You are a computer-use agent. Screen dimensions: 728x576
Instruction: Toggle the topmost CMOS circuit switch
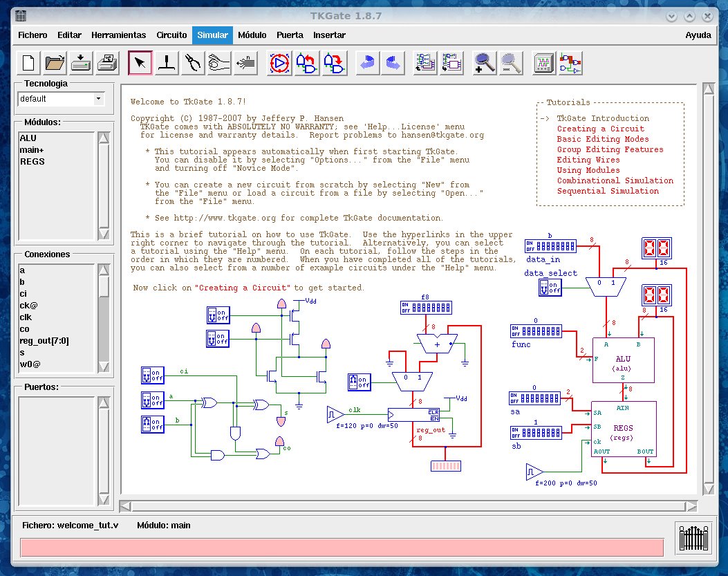click(218, 315)
